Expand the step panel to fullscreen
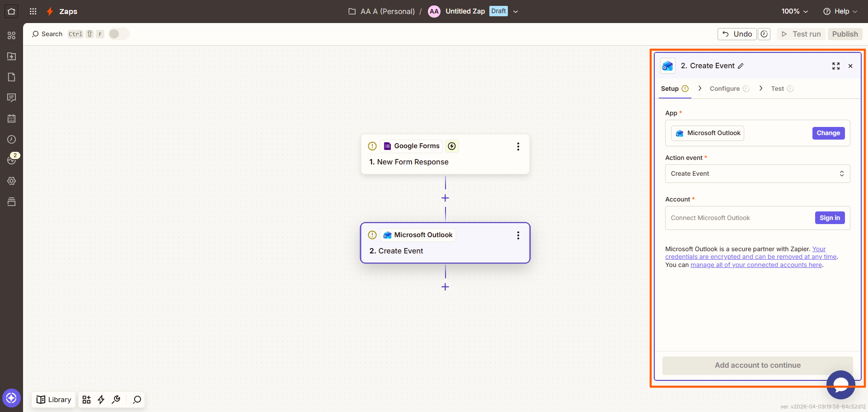The image size is (868, 412). [x=836, y=66]
